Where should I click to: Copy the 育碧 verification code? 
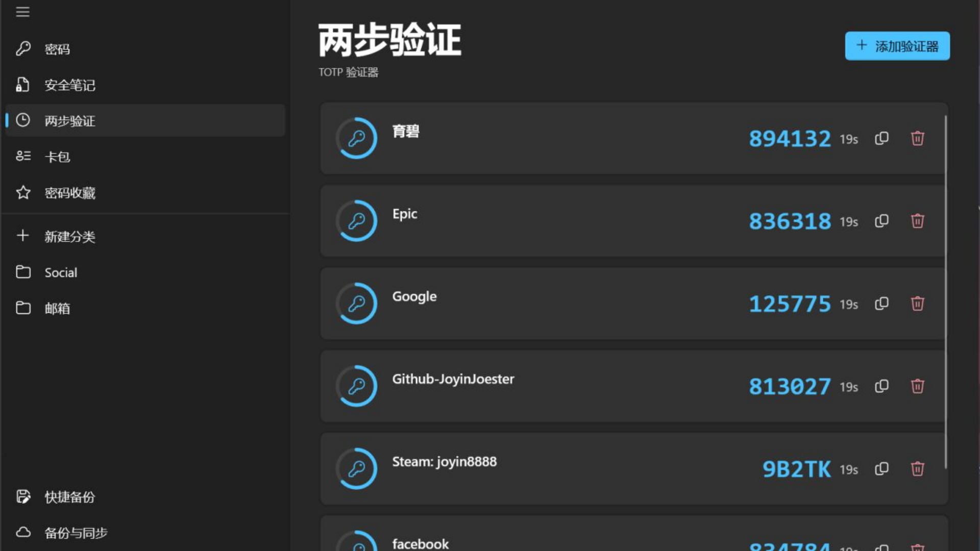coord(881,138)
